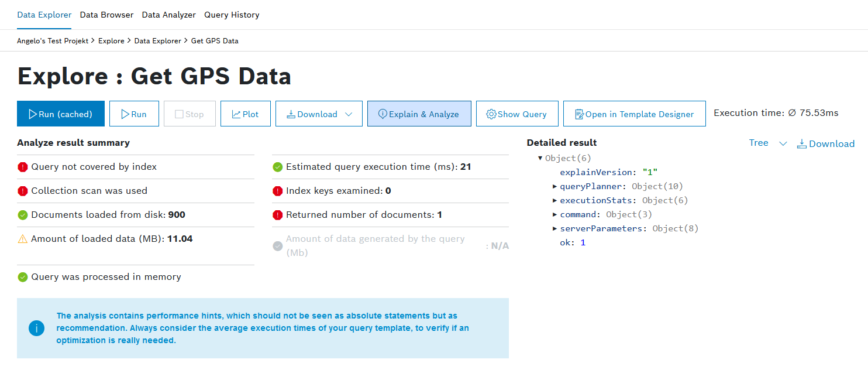868x373 pixels.
Task: Expand the serverParameters node
Action: 554,228
